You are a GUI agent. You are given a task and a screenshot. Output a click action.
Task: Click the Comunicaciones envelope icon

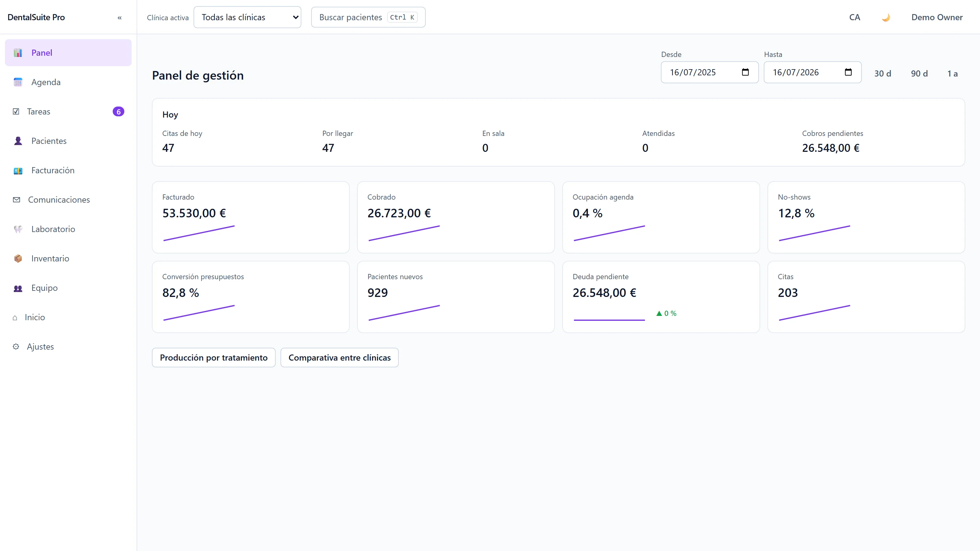tap(16, 200)
